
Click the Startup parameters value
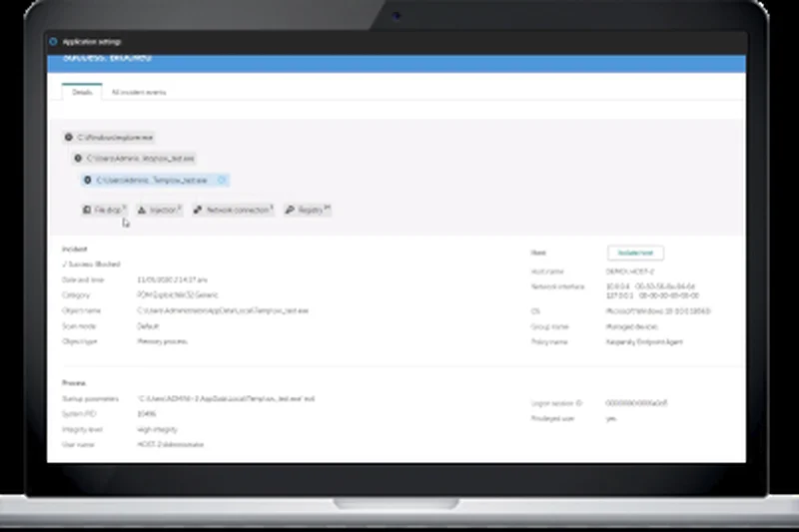226,398
